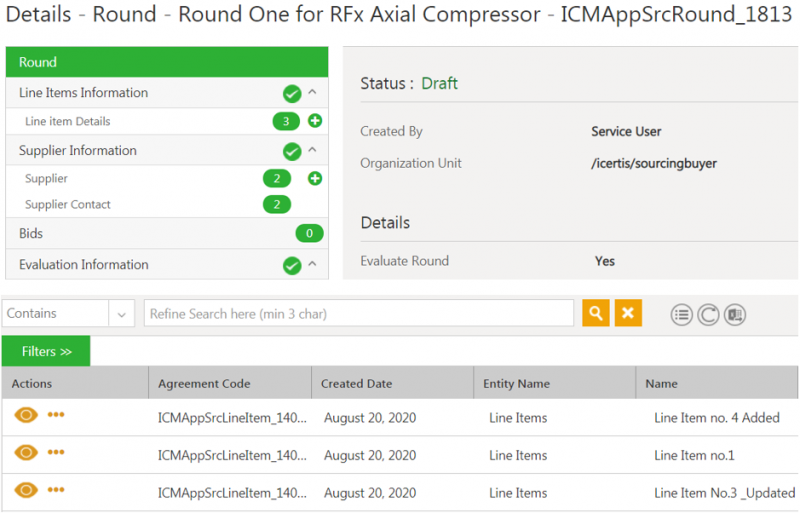
Task: Click the Supplier Contact count badge
Action: point(277,204)
